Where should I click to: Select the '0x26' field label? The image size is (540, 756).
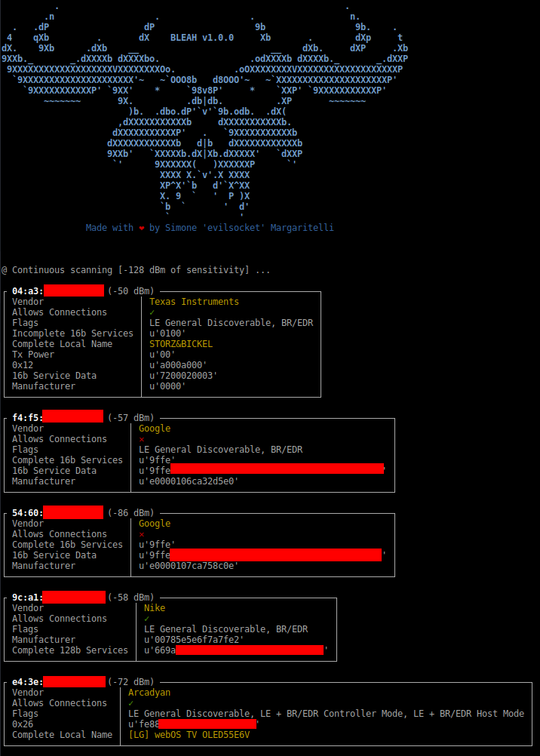[x=23, y=724]
